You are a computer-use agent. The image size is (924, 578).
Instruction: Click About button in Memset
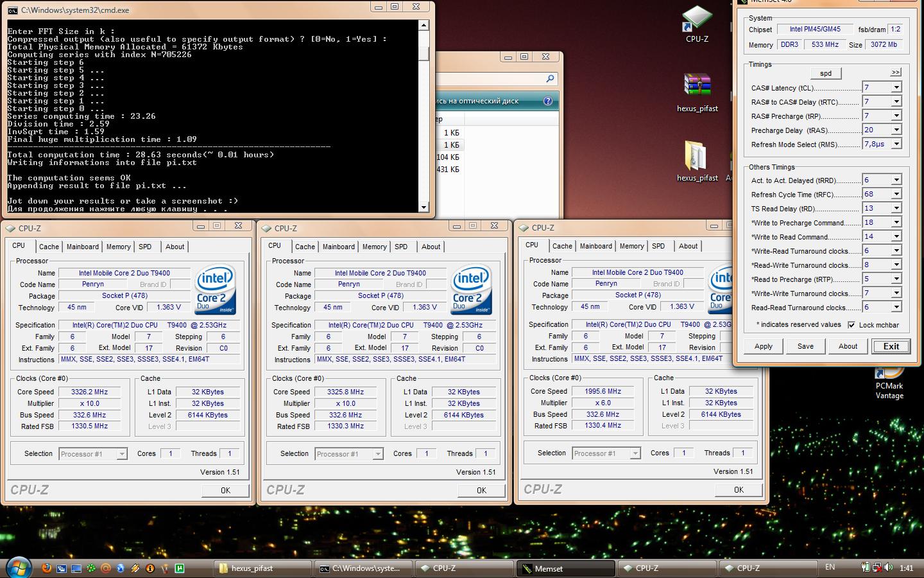tap(848, 346)
